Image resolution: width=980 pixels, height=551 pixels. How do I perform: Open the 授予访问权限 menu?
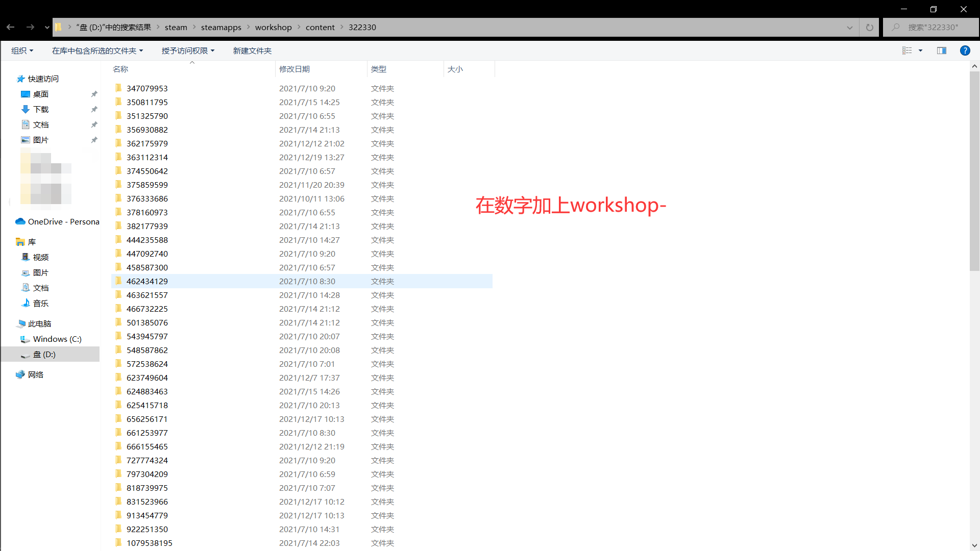[188, 51]
